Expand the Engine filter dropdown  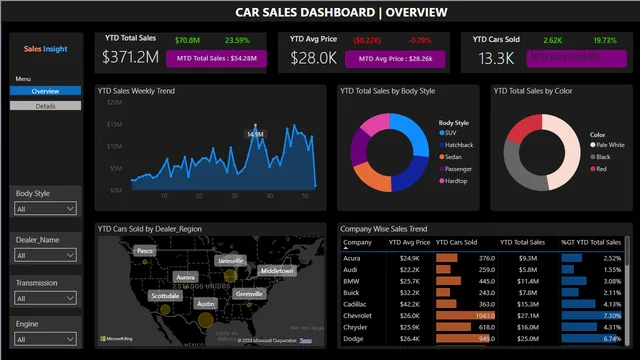pos(45,339)
